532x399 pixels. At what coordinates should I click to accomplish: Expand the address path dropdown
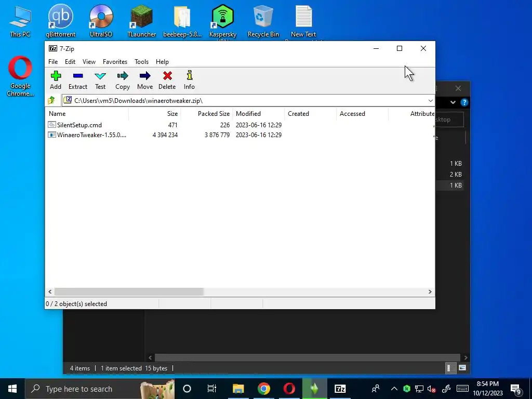[x=431, y=101]
